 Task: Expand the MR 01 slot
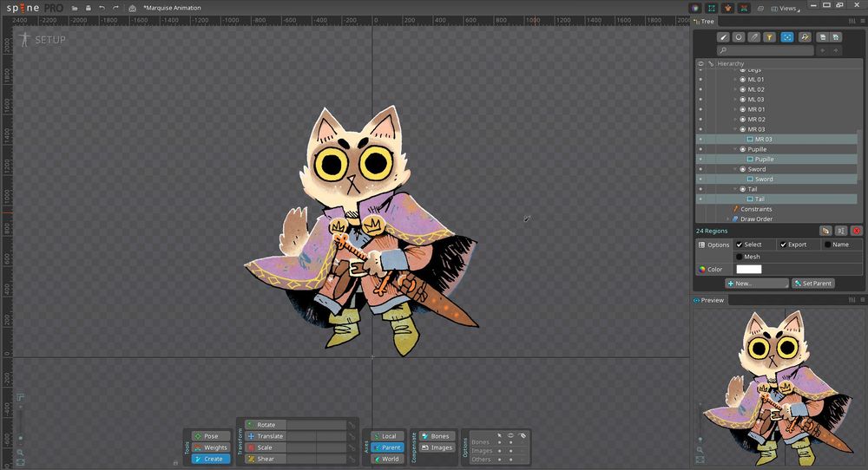(x=736, y=109)
